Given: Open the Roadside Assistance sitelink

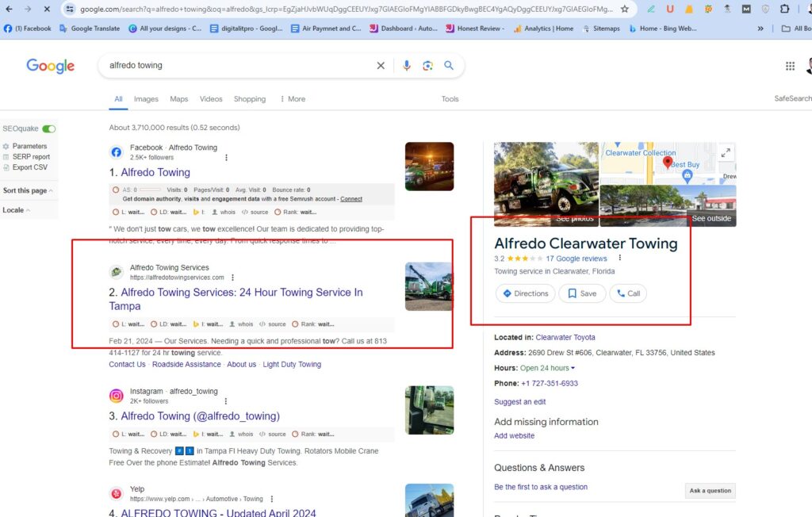Looking at the screenshot, I should pyautogui.click(x=186, y=364).
